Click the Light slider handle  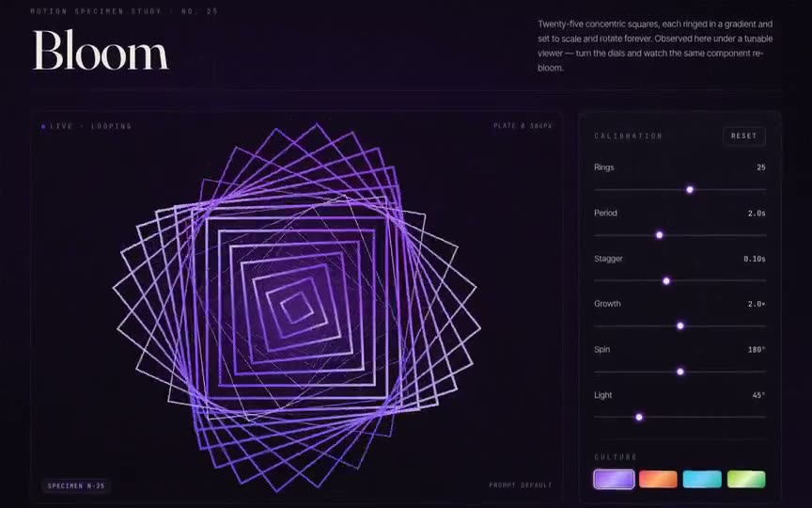[x=639, y=418]
